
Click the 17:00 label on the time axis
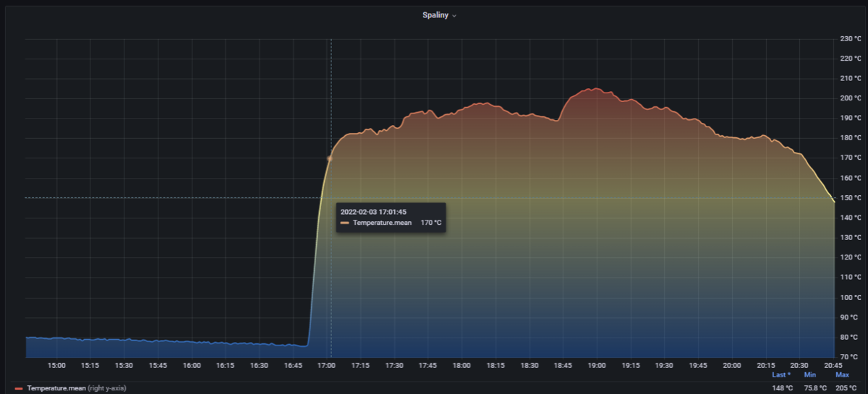(327, 366)
